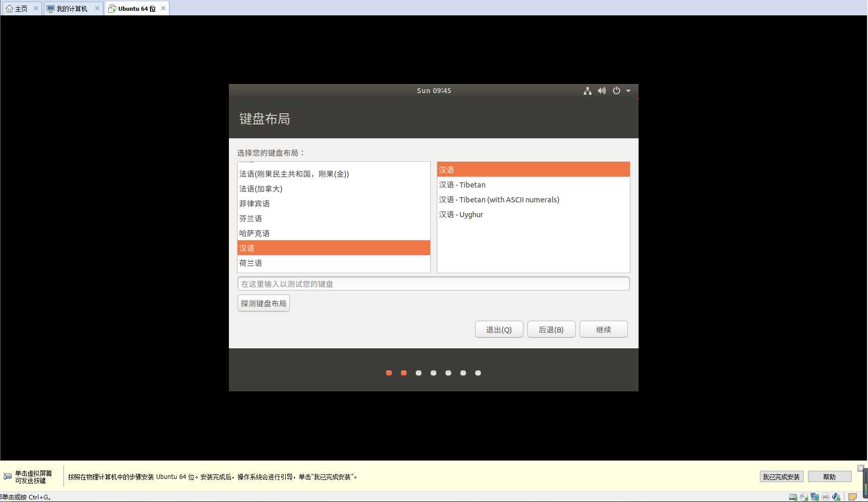Click the power icon in Ubuntu top bar
The width and height of the screenshot is (868, 502).
617,91
